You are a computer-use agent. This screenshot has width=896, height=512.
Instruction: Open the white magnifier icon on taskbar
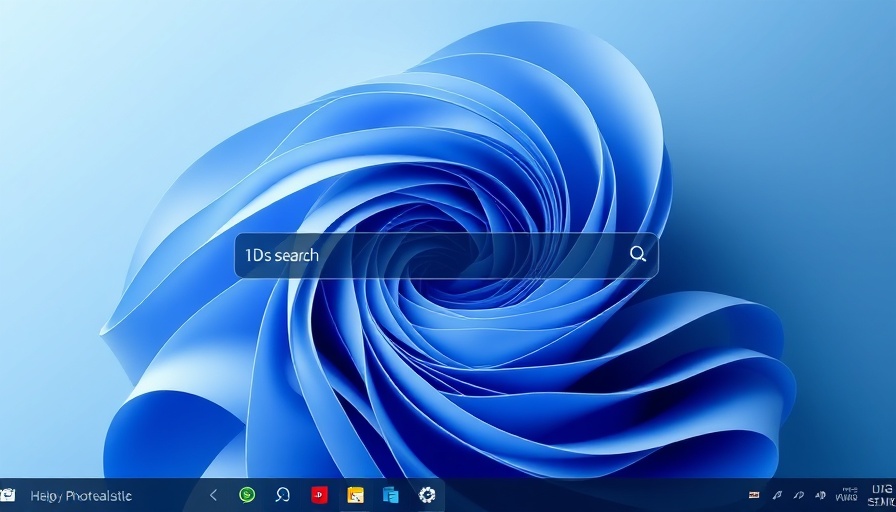[283, 495]
